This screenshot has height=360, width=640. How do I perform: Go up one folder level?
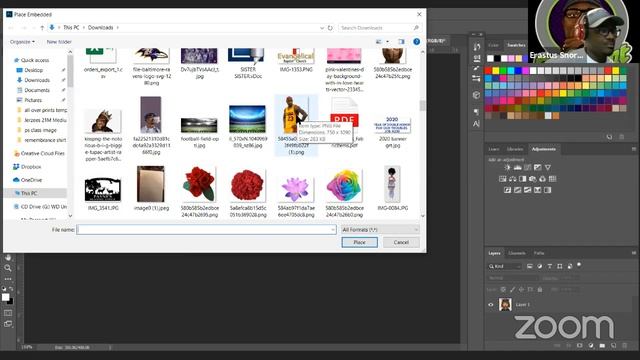(42, 28)
